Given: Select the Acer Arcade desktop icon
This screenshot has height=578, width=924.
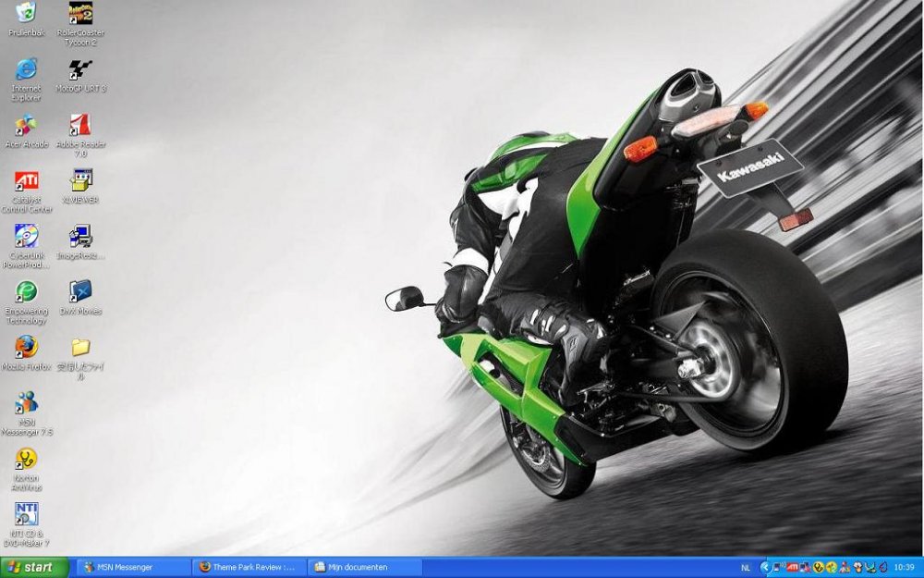Looking at the screenshot, I should 26,126.
